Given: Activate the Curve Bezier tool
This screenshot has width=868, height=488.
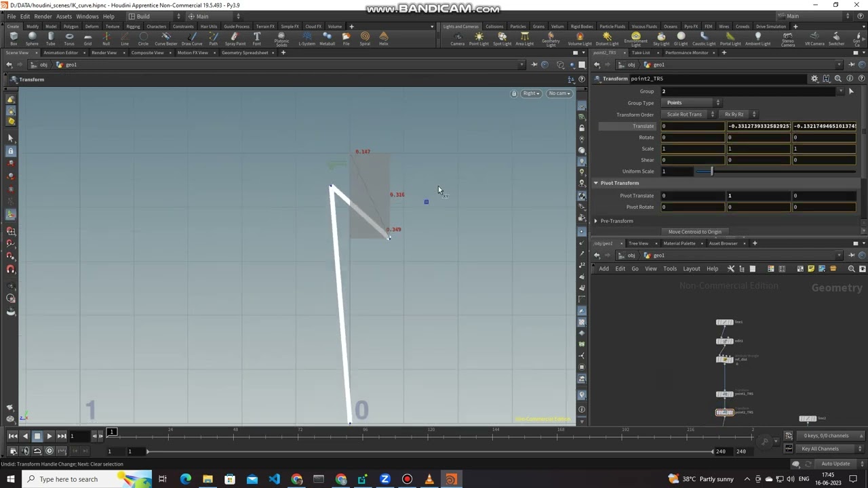Looking at the screenshot, I should 166,39.
